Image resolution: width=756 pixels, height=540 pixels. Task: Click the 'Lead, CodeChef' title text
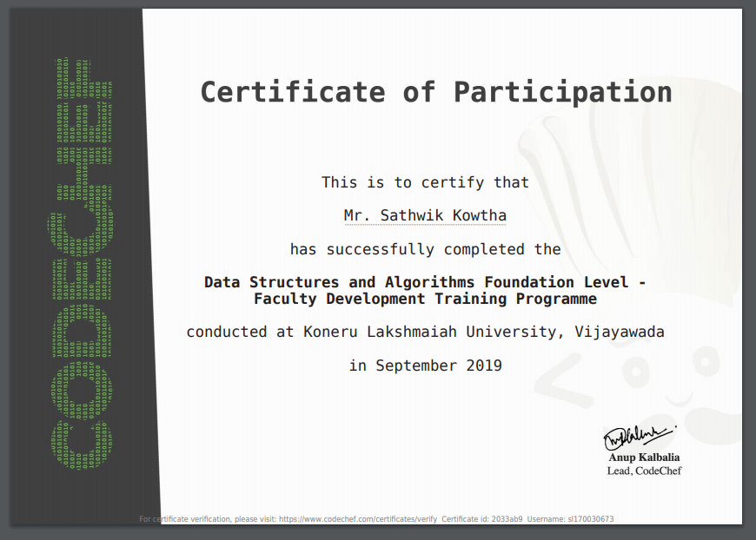(x=644, y=471)
